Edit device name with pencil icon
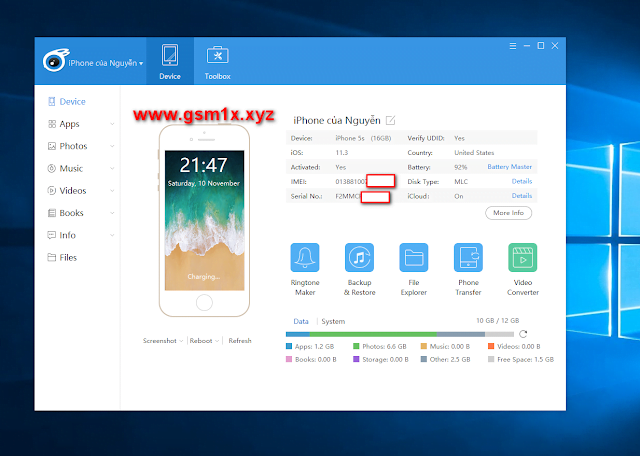 tap(391, 120)
